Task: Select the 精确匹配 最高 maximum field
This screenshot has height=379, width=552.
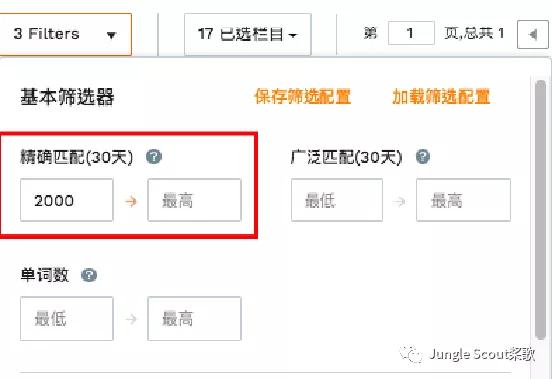Action: (x=194, y=200)
